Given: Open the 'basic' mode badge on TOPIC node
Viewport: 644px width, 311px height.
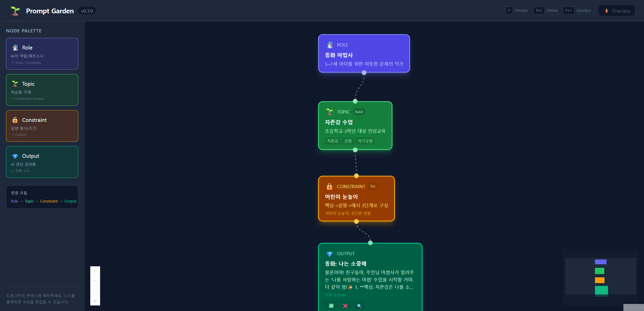Looking at the screenshot, I should click(359, 112).
